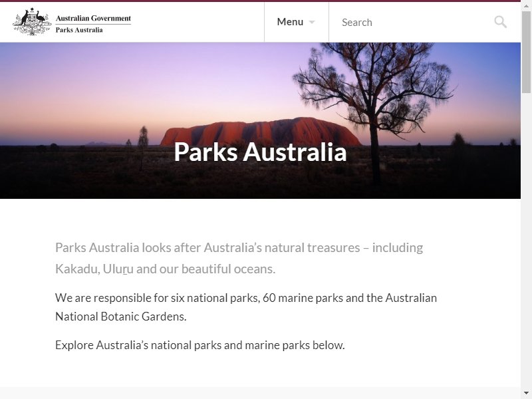
Task: Click the vertical scrollbar thumb
Action: [x=526, y=52]
